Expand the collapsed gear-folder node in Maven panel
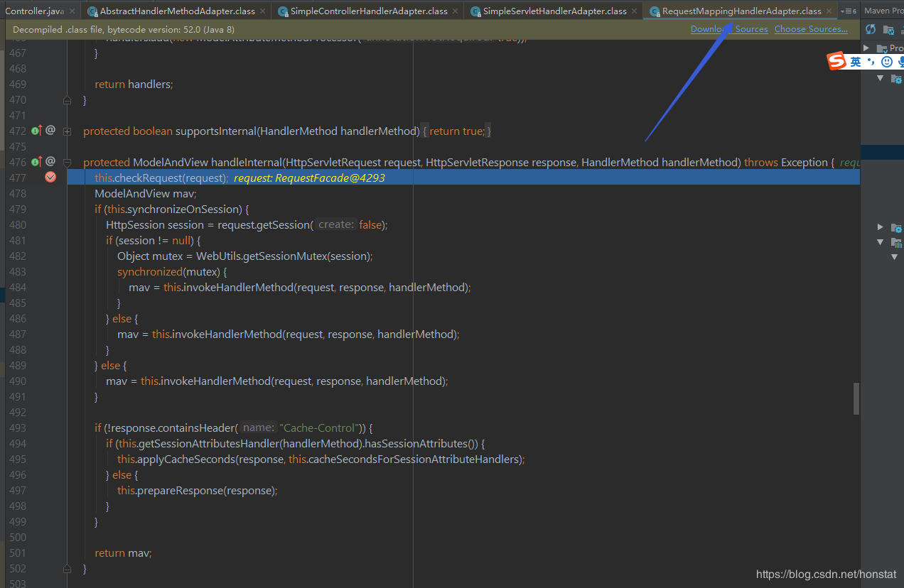The height and width of the screenshot is (588, 904). coord(881,227)
